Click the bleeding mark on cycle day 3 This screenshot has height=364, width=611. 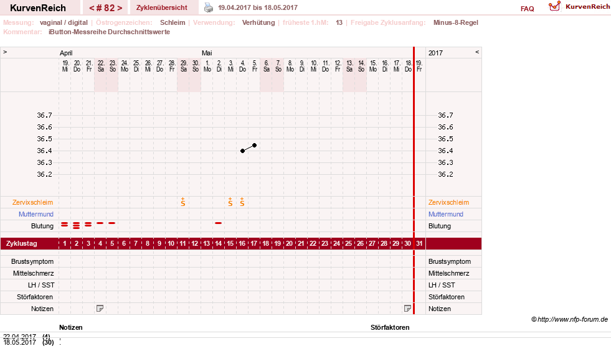click(x=88, y=224)
